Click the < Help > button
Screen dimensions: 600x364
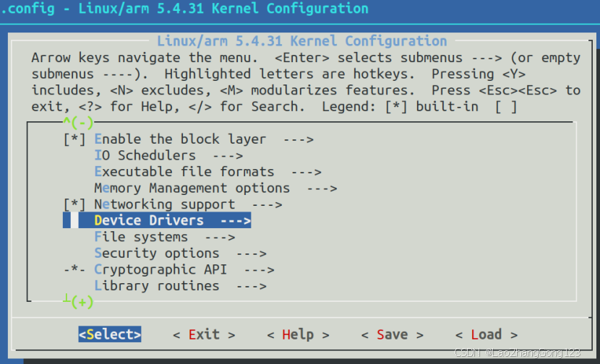[x=298, y=334]
